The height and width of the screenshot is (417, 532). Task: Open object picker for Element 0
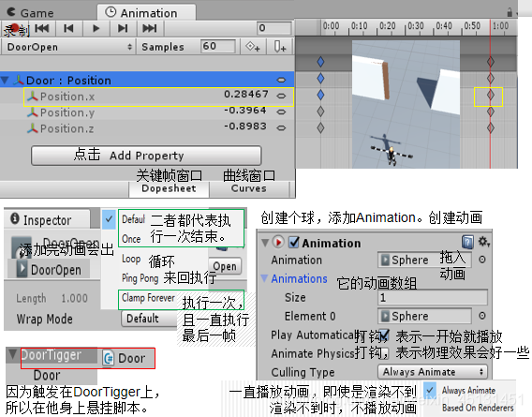(x=481, y=316)
